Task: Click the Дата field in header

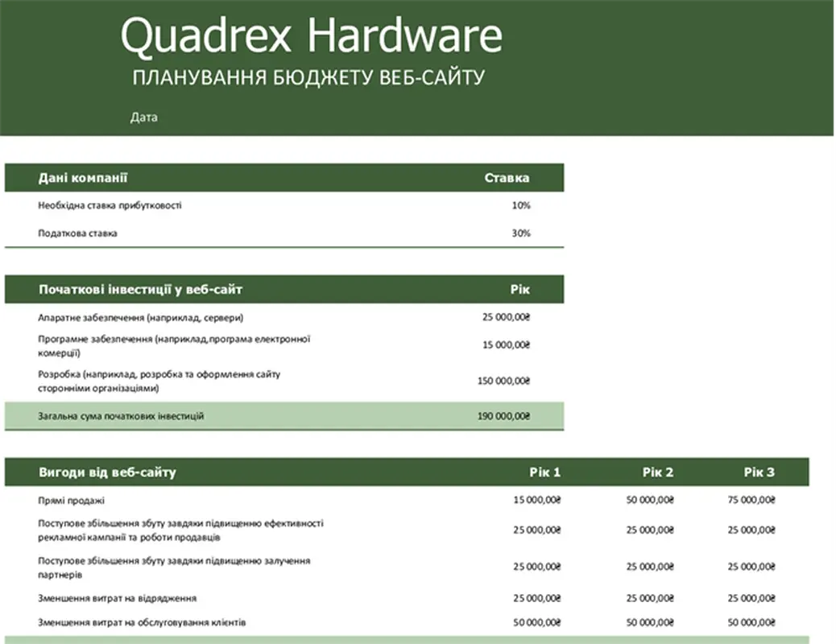Action: (x=144, y=118)
